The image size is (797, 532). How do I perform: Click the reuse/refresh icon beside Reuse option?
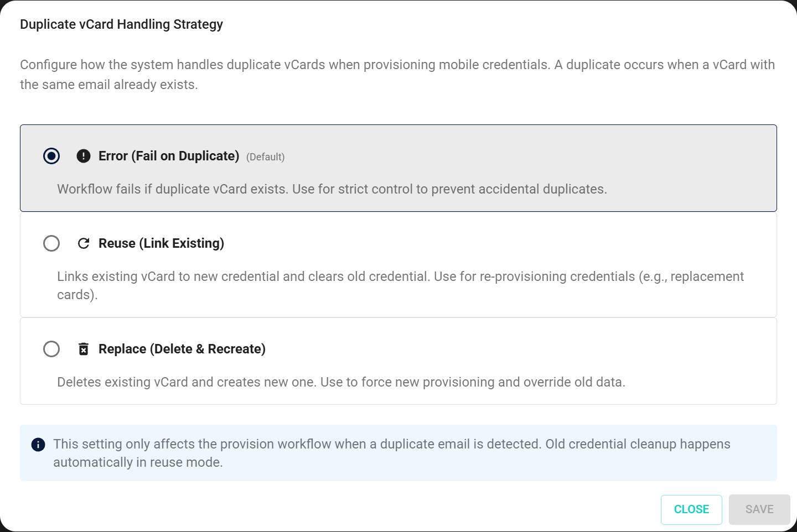83,243
